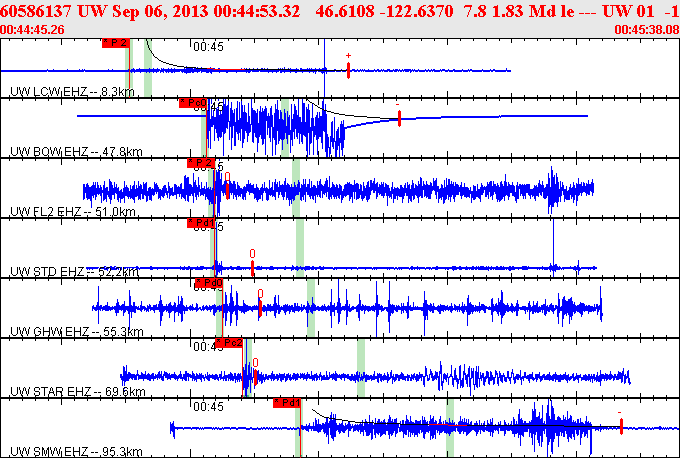Select the red 0 coda marker on STD
Viewport: 680px width, 458px height.
tap(252, 263)
